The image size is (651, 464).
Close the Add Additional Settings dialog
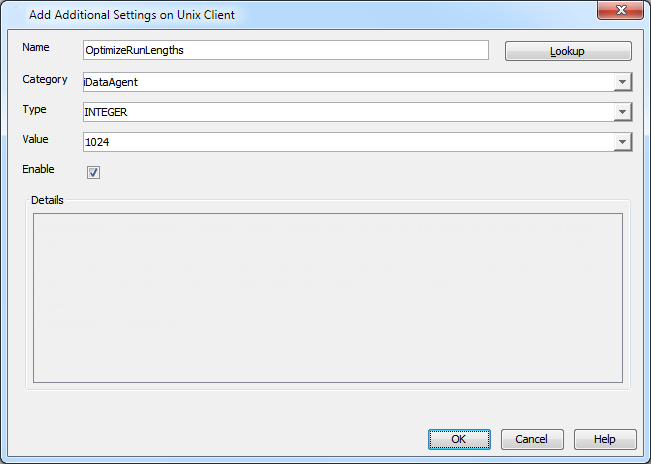(x=620, y=14)
